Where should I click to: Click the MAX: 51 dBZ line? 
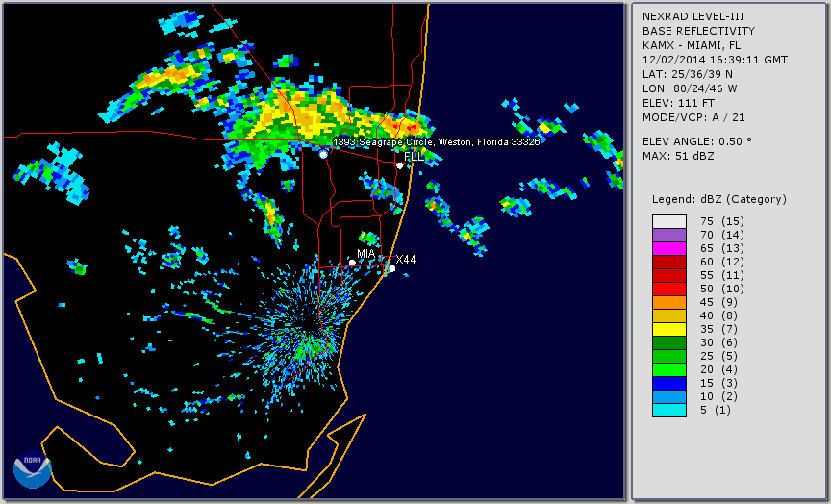click(678, 157)
